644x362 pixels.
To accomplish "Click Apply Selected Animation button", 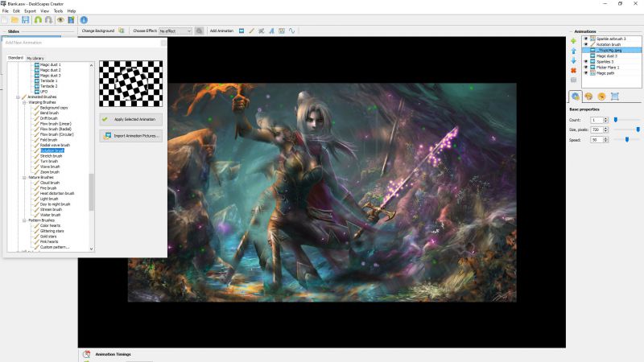I will [130, 118].
